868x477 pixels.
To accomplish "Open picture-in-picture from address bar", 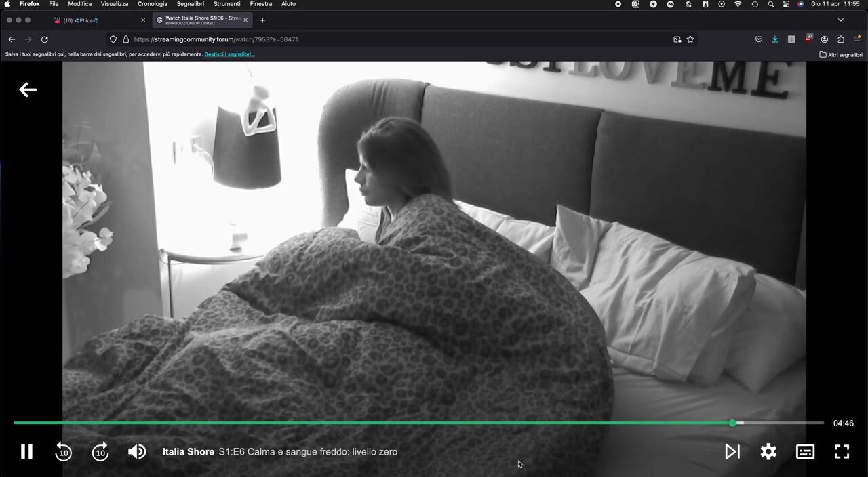I will point(677,39).
